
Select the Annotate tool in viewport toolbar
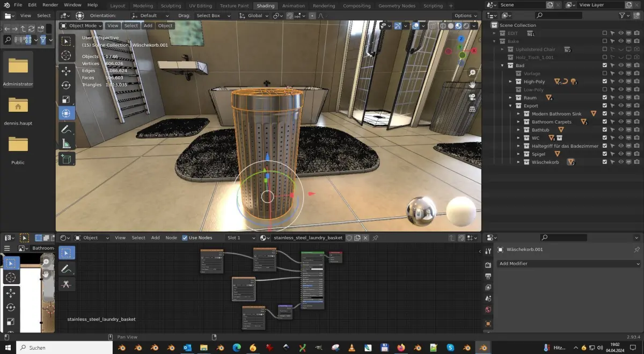(67, 129)
